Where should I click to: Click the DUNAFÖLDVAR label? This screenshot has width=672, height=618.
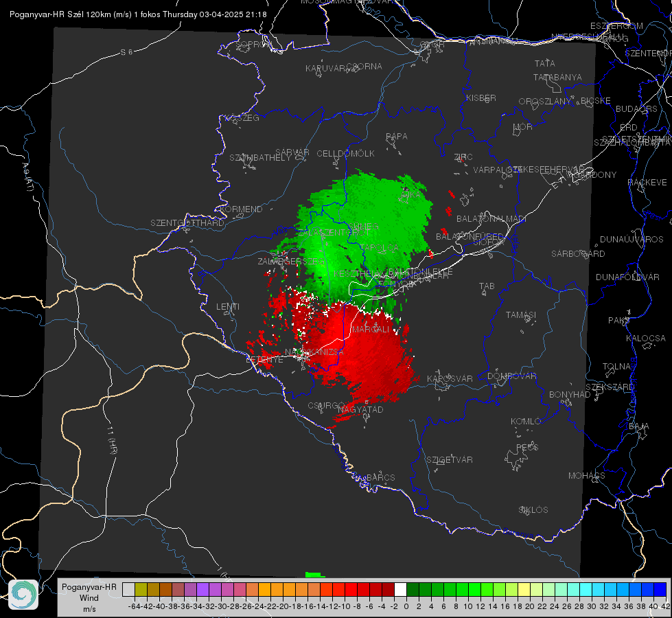(627, 277)
